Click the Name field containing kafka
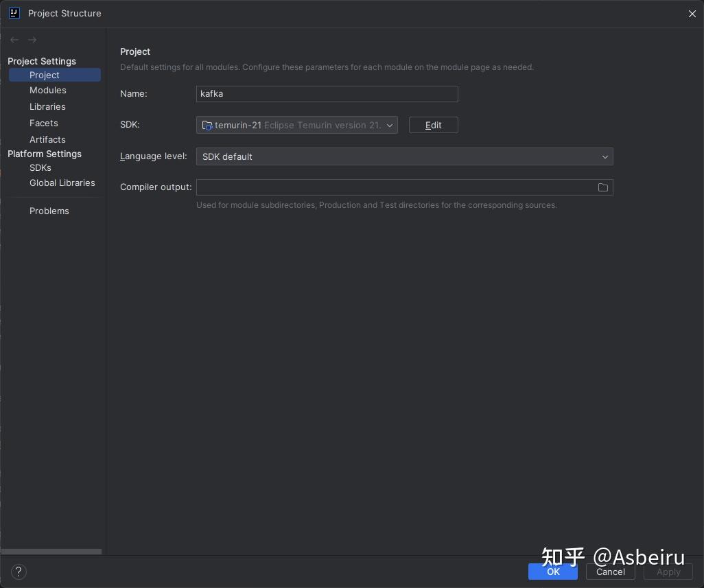Image resolution: width=704 pixels, height=588 pixels. click(x=327, y=94)
